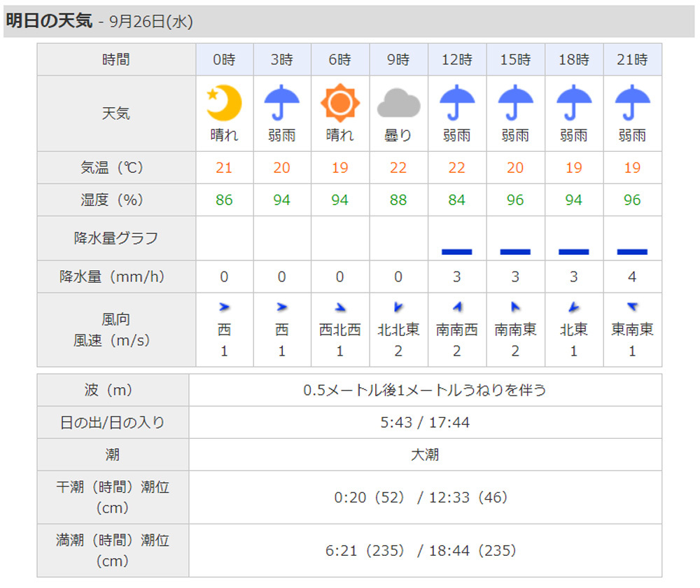Screen dimensions: 700x588
Task: Click the wind arrow above 北北東
Action: tap(398, 307)
